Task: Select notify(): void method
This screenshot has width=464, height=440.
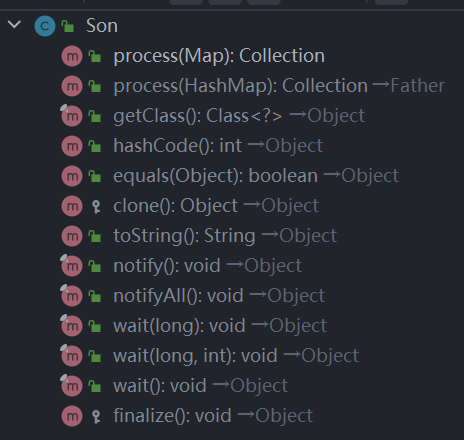Action: (x=207, y=266)
